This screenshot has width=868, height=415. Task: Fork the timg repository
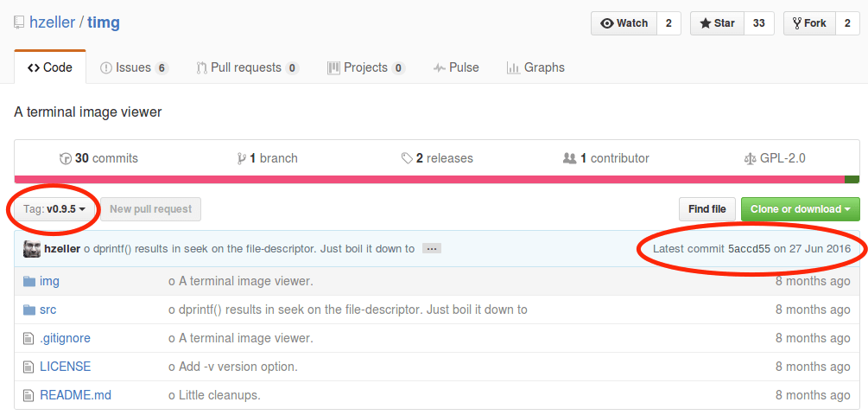(808, 23)
